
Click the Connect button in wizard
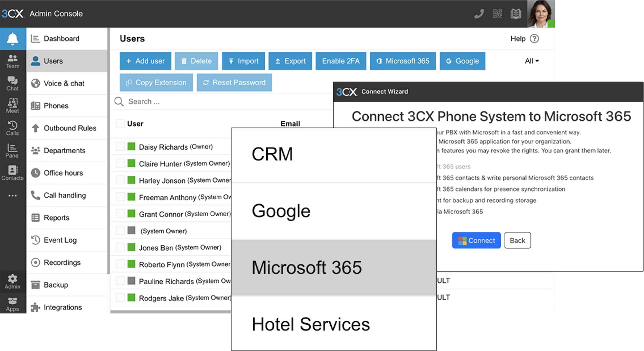[476, 240]
